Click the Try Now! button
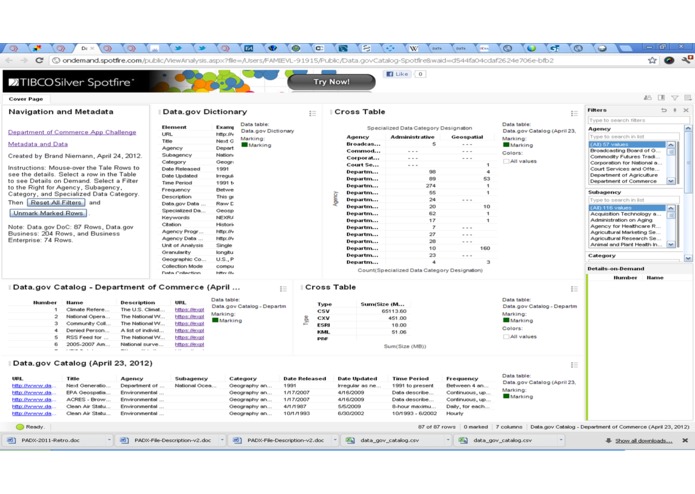695x494 pixels. (x=331, y=82)
